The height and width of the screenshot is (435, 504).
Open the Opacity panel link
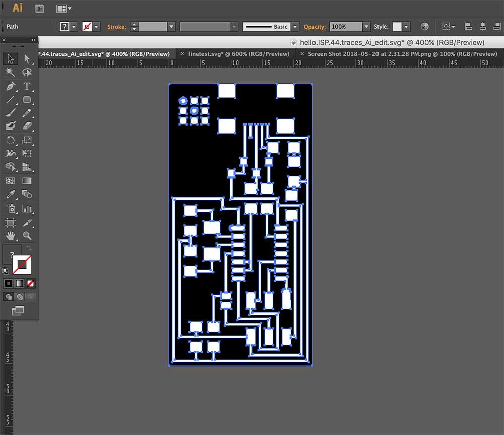click(314, 27)
